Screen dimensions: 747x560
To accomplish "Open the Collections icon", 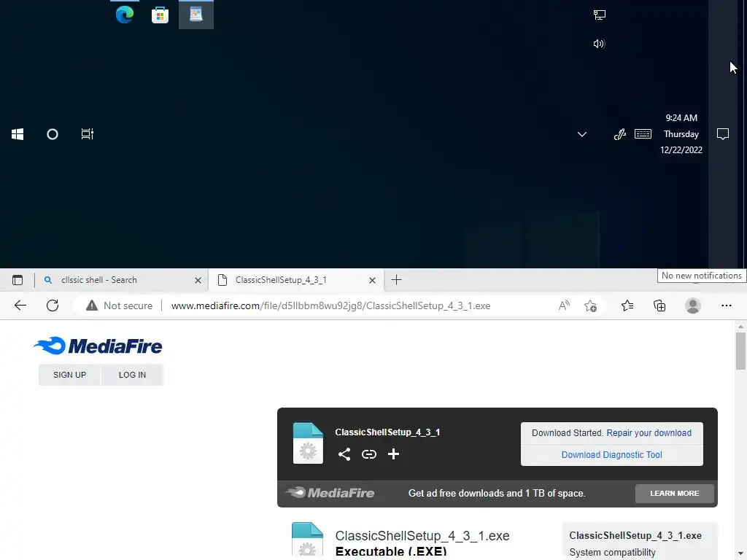I will (x=659, y=306).
